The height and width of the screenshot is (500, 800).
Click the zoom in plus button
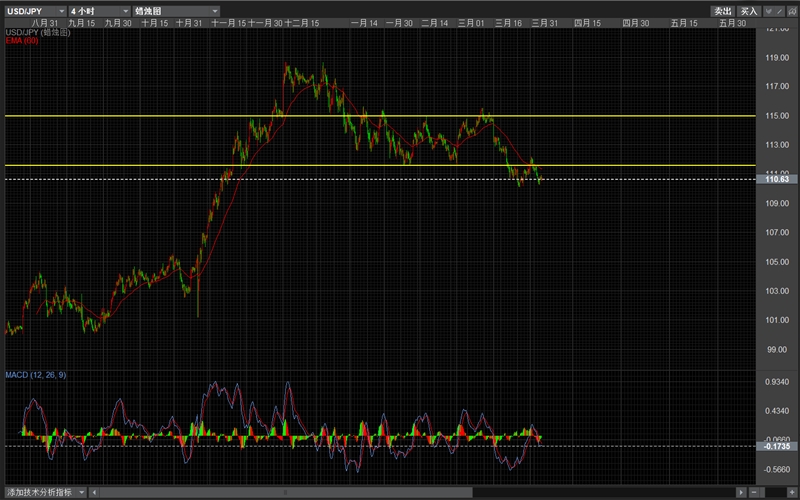point(792,492)
